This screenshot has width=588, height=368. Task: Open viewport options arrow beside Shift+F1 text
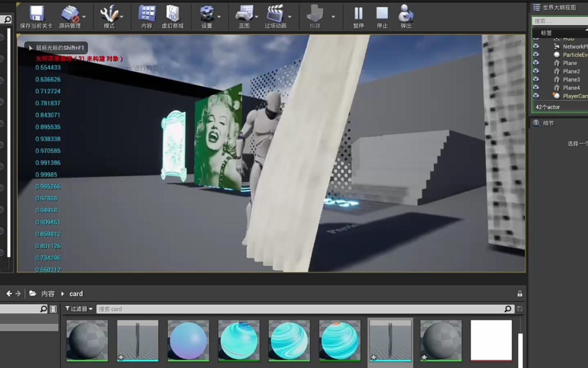[31, 48]
